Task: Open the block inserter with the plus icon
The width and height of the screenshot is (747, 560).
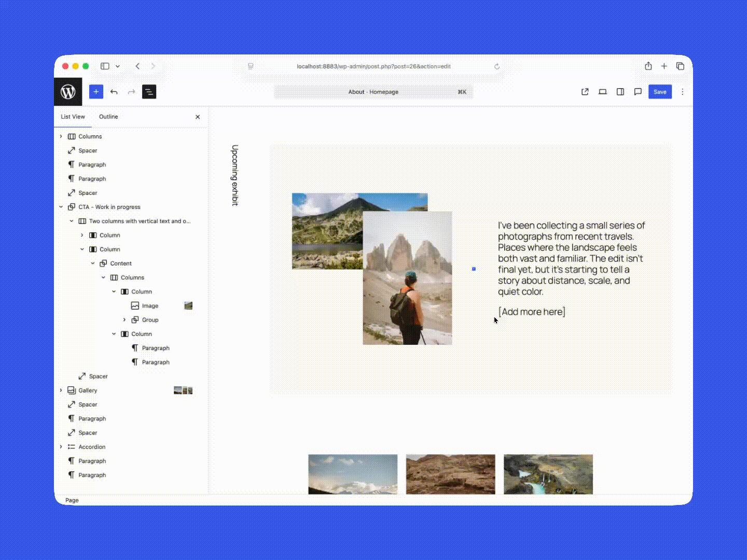Action: tap(96, 92)
